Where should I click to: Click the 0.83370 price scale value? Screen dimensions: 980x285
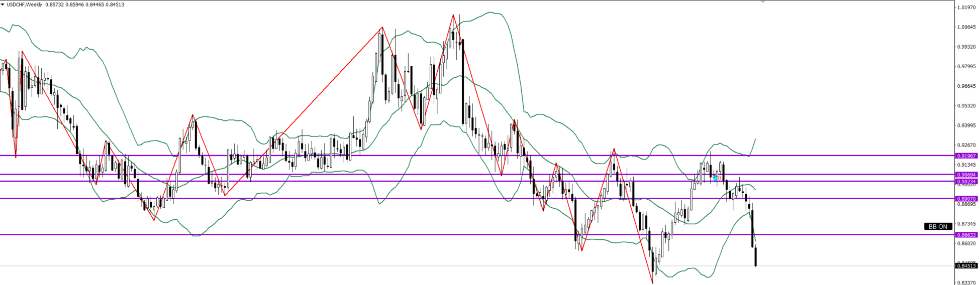point(966,282)
